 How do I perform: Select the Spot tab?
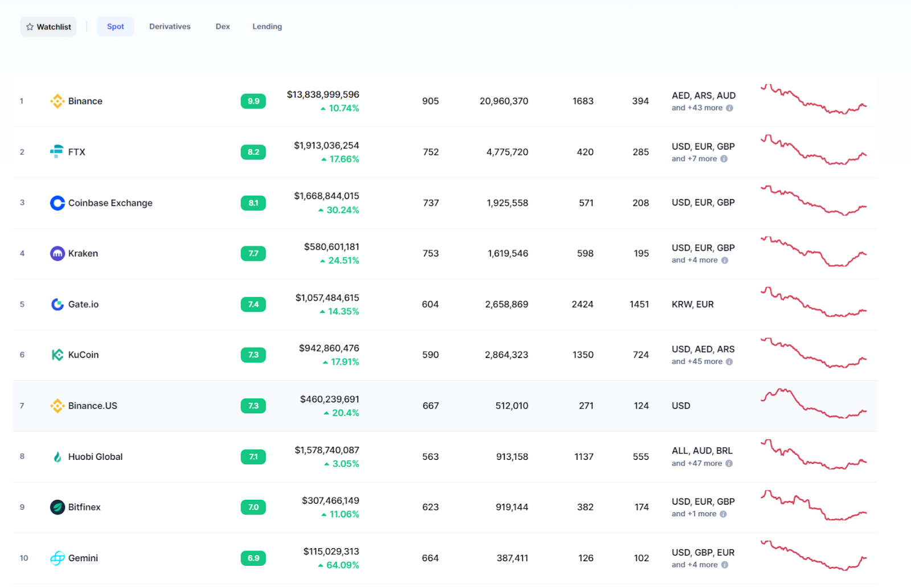pos(116,27)
